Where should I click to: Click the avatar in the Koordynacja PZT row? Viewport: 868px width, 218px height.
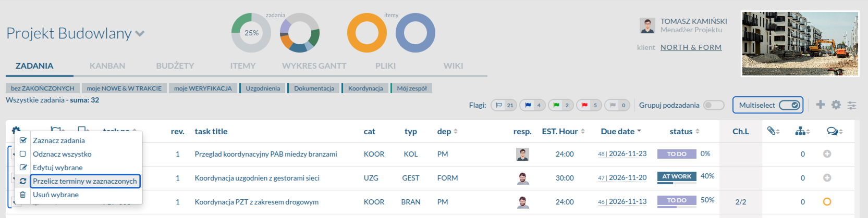[x=522, y=202]
